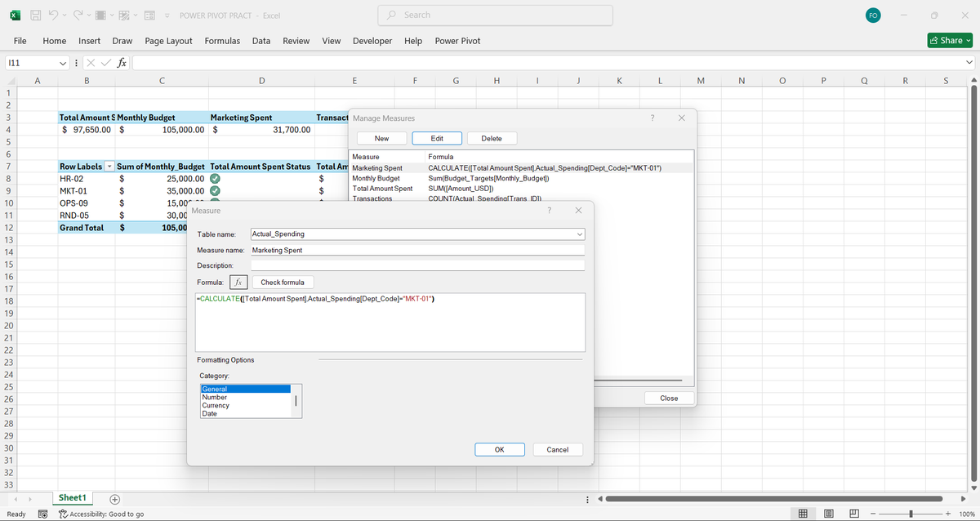Select the Date category option
Image resolution: width=980 pixels, height=521 pixels.
pos(246,414)
